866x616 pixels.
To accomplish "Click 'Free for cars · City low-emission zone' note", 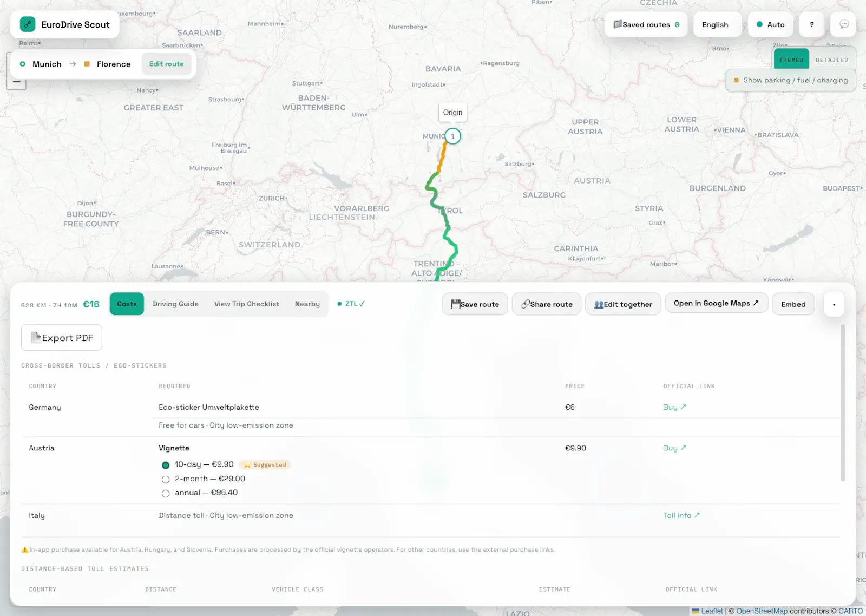I will (x=226, y=425).
